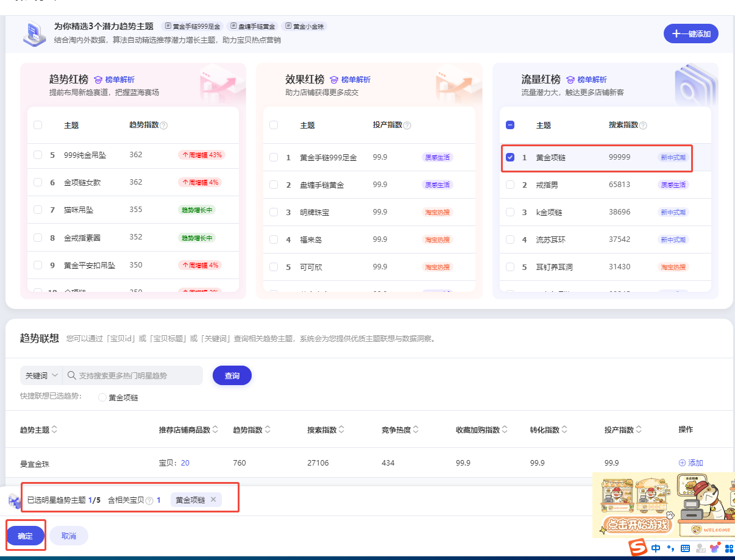Click Sogou input method icon in taskbar
This screenshot has width=735, height=560.
[x=638, y=548]
